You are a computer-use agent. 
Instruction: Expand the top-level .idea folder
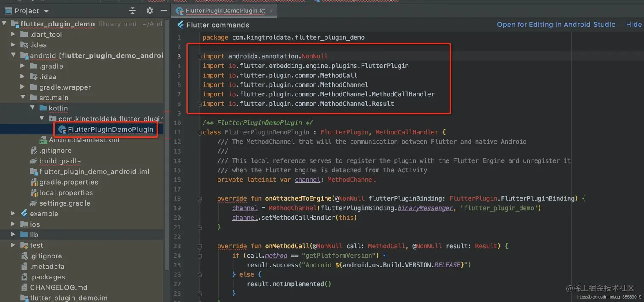[14, 45]
